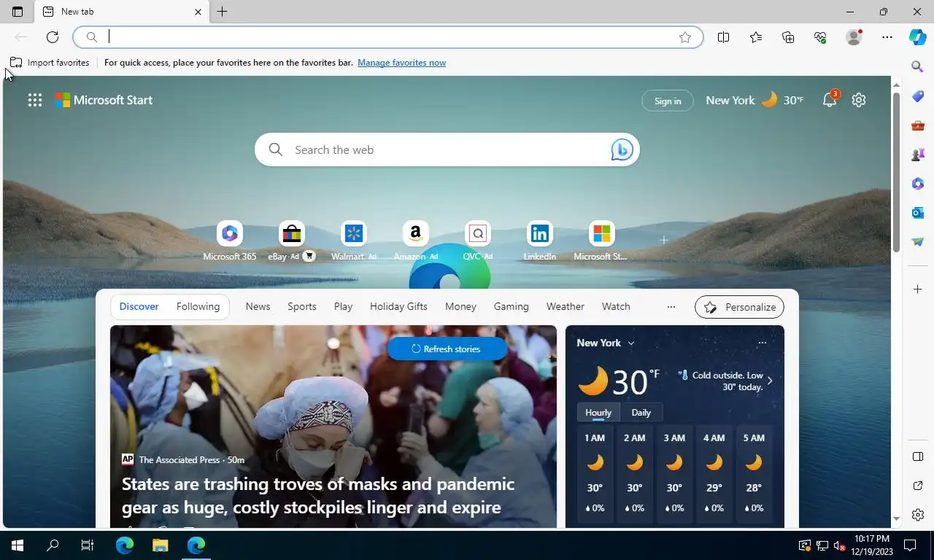Open the Favorites hub icon
The height and width of the screenshot is (560, 934).
(x=756, y=37)
